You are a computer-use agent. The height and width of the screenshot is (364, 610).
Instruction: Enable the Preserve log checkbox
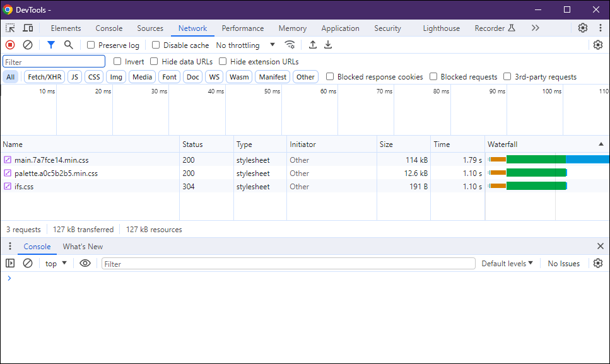91,45
